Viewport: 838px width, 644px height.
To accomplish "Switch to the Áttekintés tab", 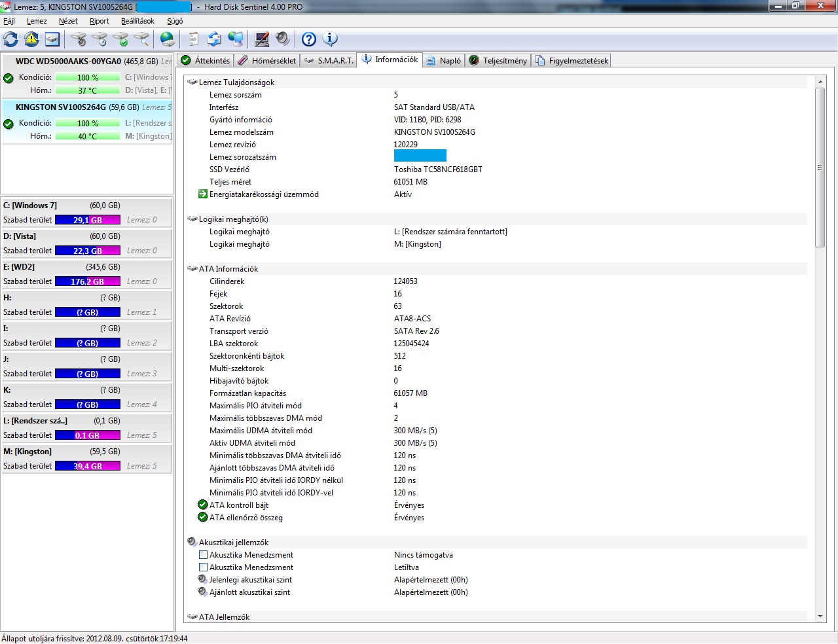I will [206, 60].
